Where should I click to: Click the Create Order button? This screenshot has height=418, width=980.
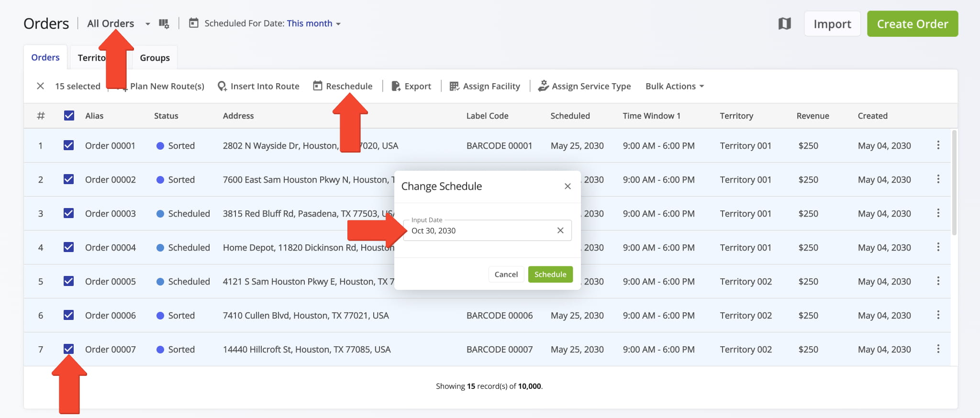coord(913,24)
